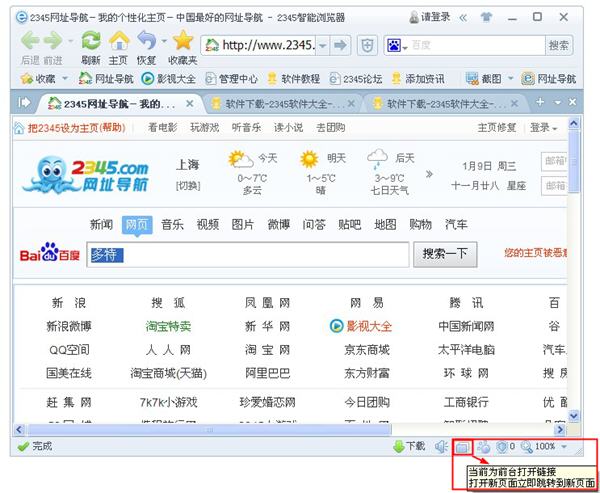
Task: Open 京东商城 link
Action: pyautogui.click(x=367, y=350)
